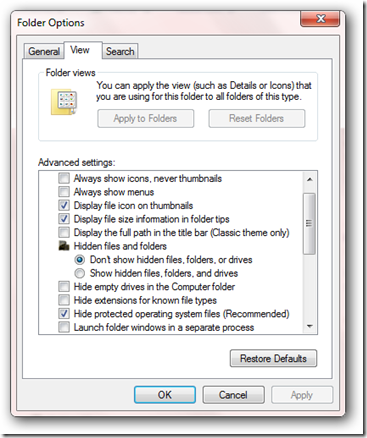Click the Restore Defaults button
Image resolution: width=367 pixels, height=438 pixels.
tap(273, 359)
